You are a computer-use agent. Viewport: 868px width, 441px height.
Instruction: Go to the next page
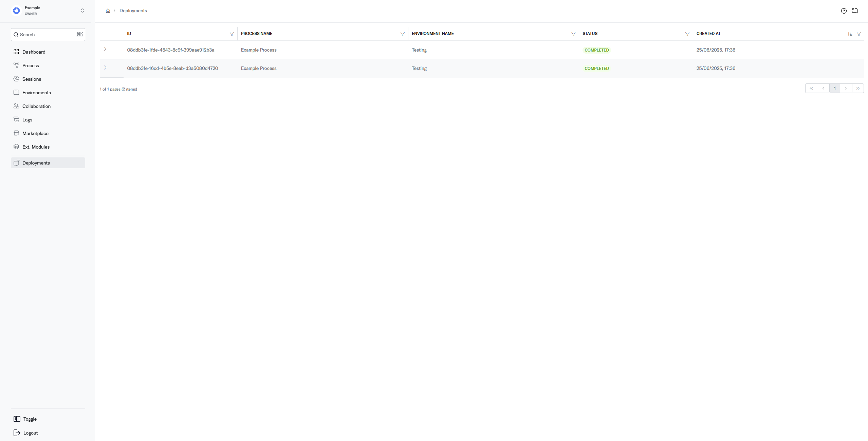[x=846, y=88]
